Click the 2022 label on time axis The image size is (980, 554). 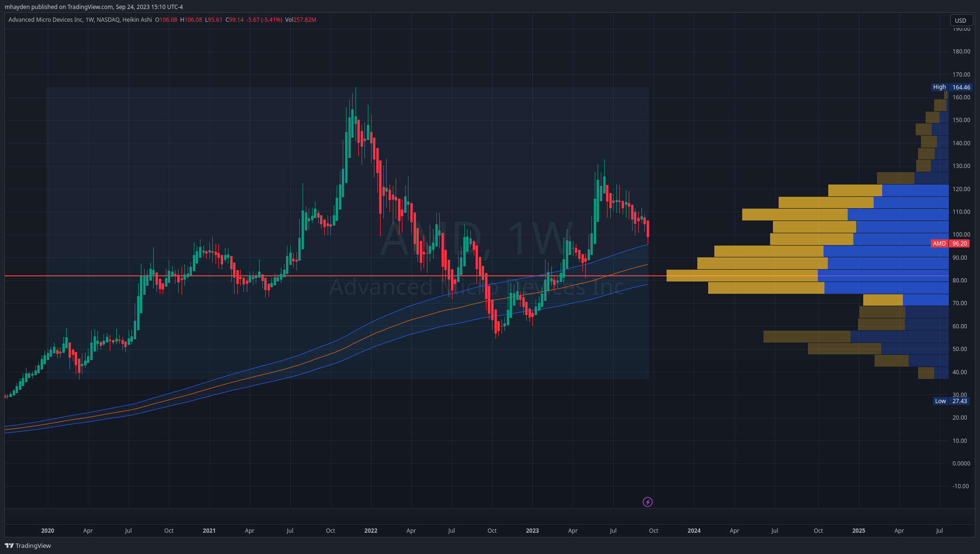tap(371, 531)
